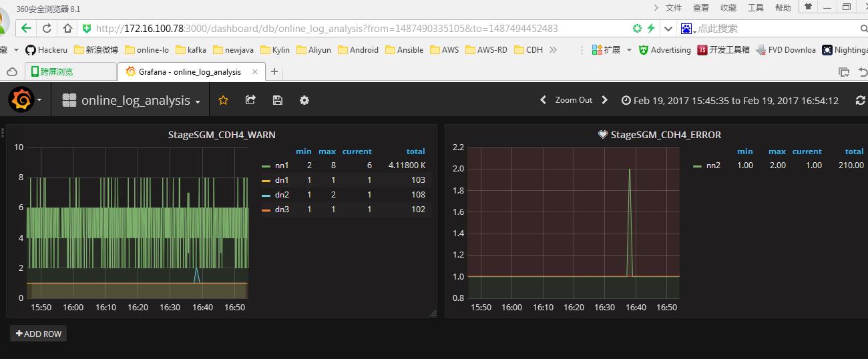
Task: Save the dashboard with floppy icon
Action: (278, 100)
